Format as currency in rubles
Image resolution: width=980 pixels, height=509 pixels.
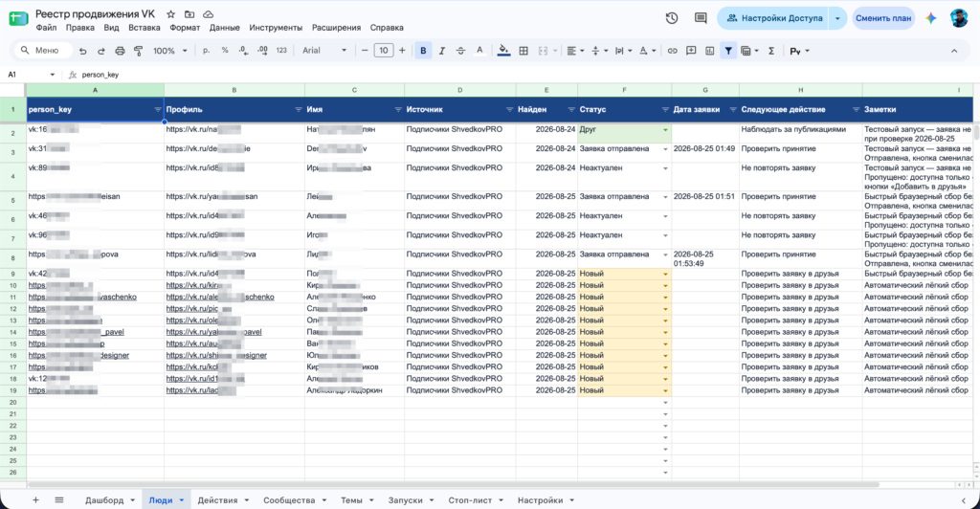(206, 51)
